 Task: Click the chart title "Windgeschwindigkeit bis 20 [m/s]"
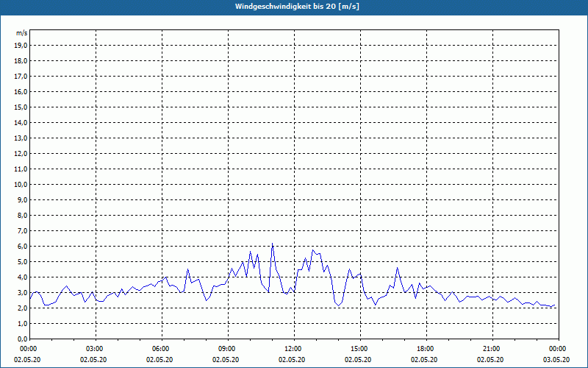pos(297,7)
